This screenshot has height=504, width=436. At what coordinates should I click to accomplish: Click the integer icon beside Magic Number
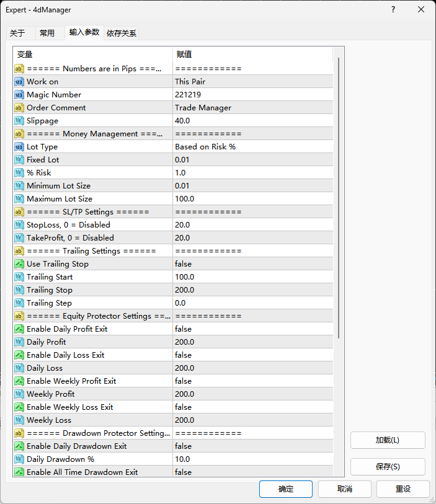pos(19,95)
